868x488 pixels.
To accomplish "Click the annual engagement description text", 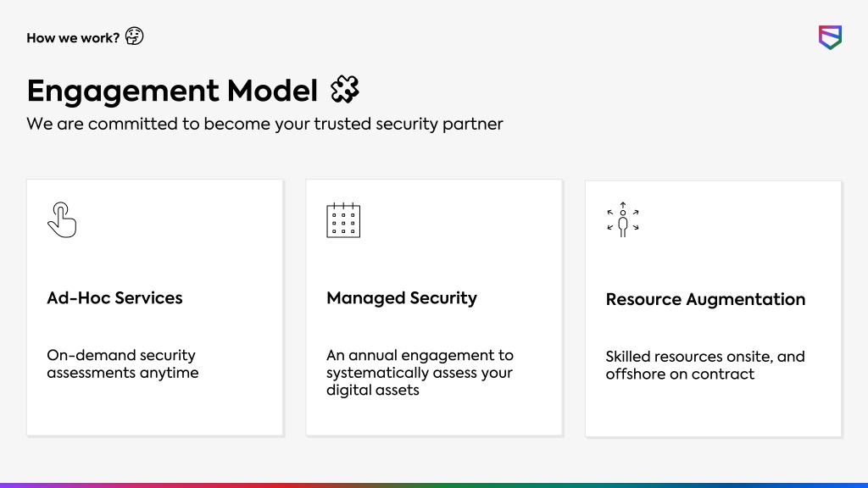I will tap(420, 373).
